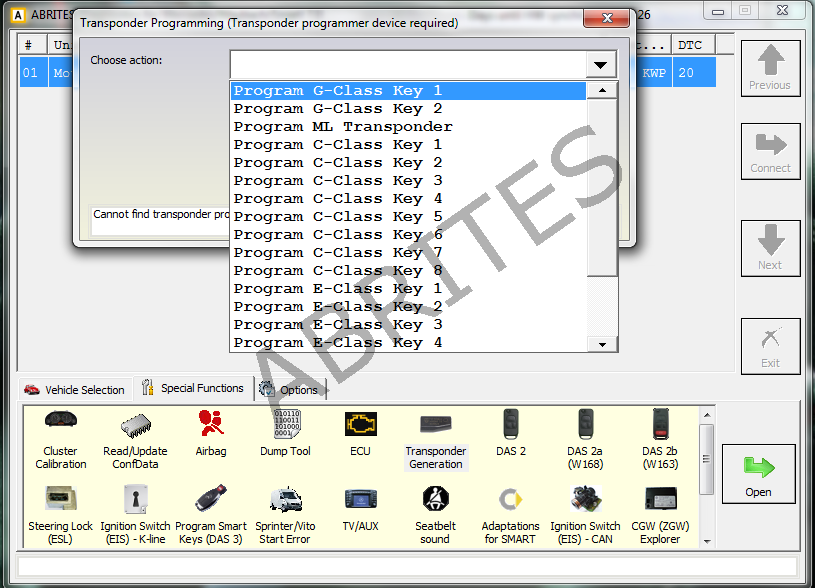
Task: Click the Connect button
Action: coord(770,152)
